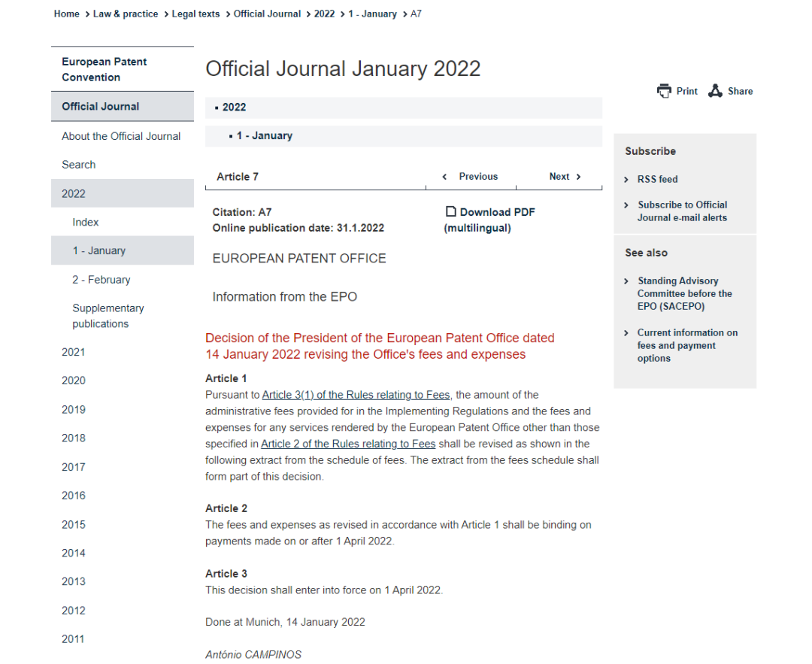Click the Share network icon
This screenshot has width=812, height=664.
pyautogui.click(x=715, y=91)
